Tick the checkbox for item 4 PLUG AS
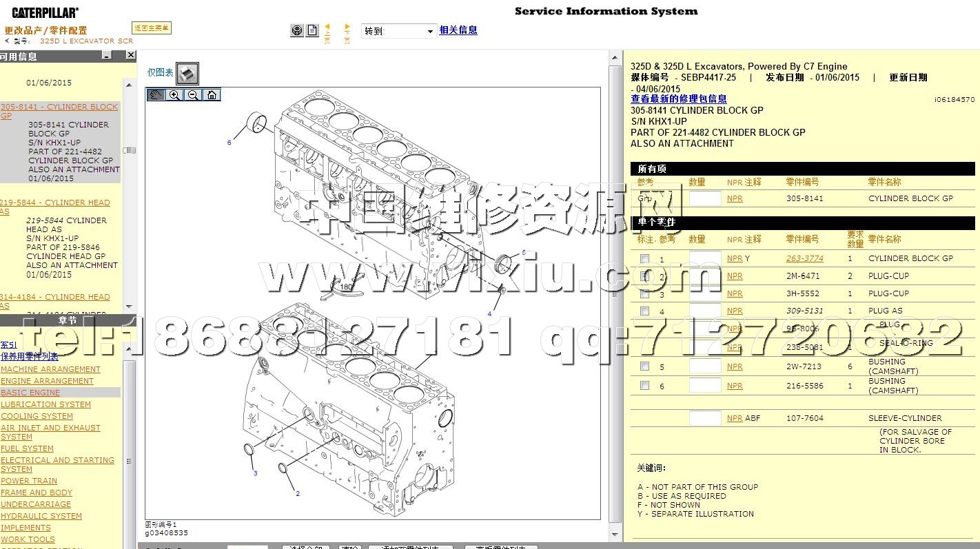This screenshot has height=549, width=980. click(x=644, y=311)
